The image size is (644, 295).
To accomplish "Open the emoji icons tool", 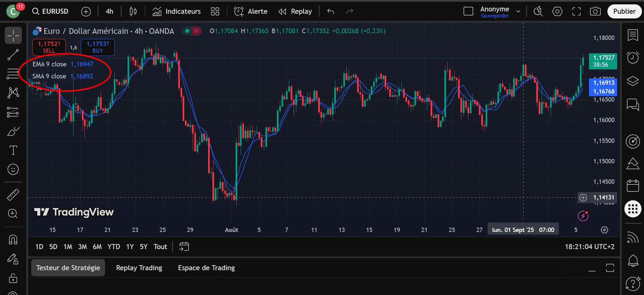I will [13, 169].
